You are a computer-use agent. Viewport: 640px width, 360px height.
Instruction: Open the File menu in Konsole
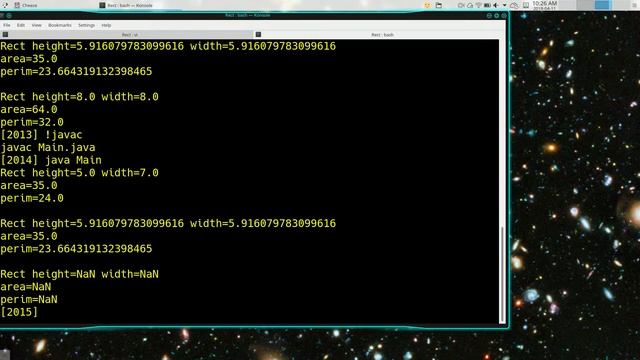tap(7, 25)
